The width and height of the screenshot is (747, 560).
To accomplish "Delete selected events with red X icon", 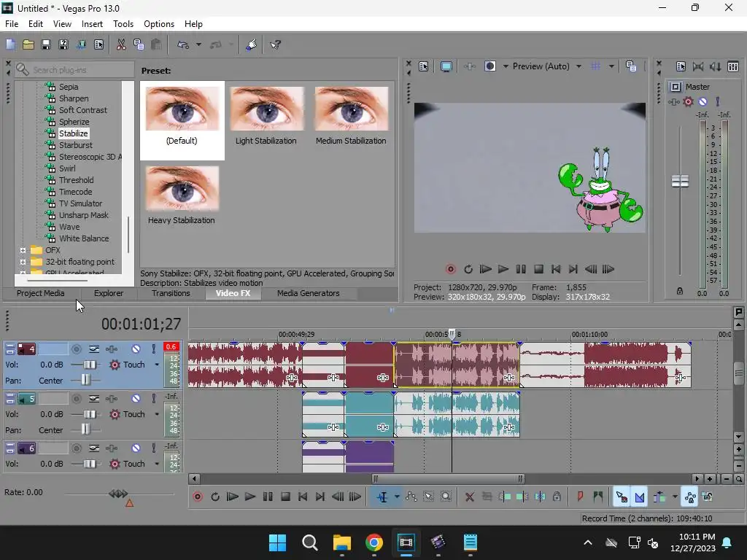I will click(x=469, y=497).
